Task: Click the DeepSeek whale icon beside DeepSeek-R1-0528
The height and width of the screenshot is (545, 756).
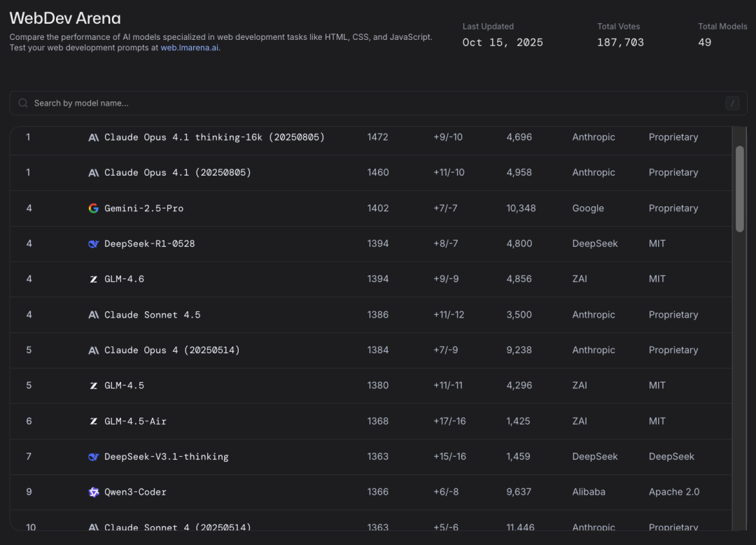Action: (x=94, y=244)
